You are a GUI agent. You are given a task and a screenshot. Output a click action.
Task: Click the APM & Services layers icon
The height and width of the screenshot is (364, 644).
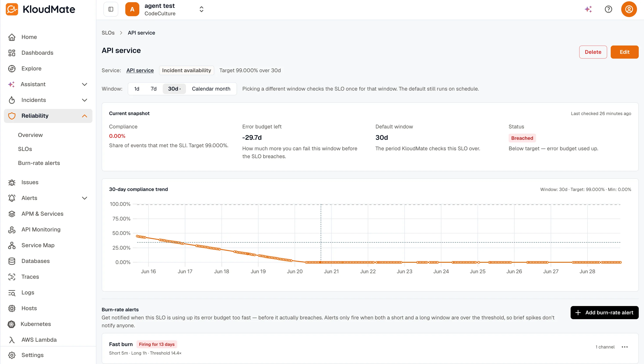[x=12, y=214]
